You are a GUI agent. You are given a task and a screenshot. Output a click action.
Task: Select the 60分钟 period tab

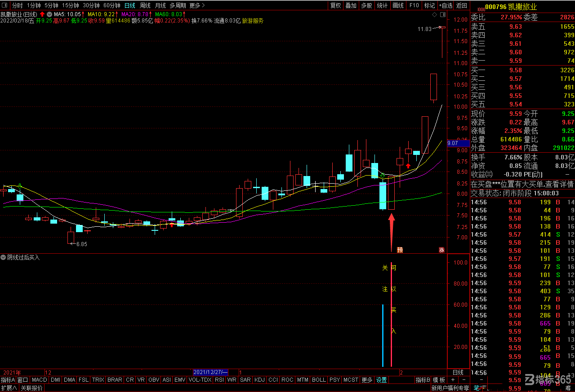point(112,5)
